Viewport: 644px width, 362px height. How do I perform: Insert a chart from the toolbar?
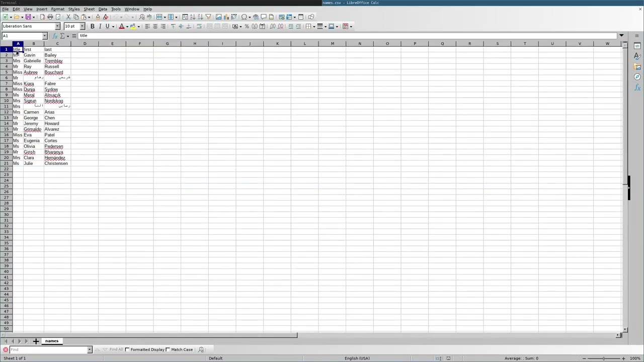226,17
